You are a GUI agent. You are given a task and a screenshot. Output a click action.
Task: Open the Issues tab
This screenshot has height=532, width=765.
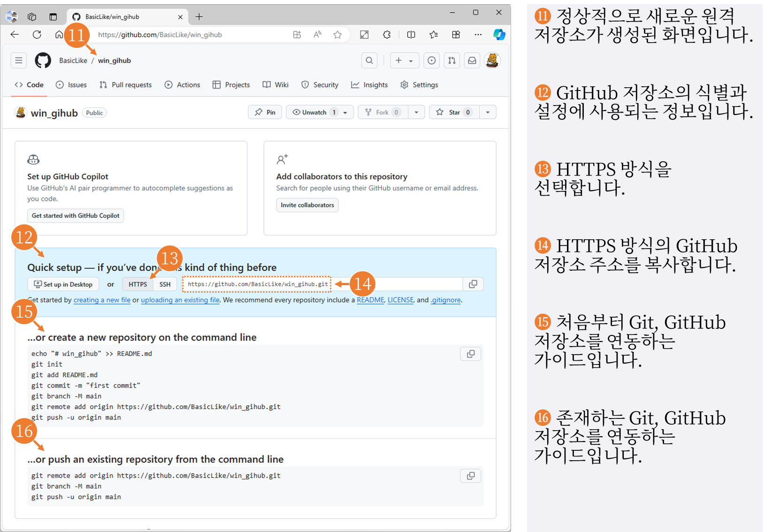(71, 85)
